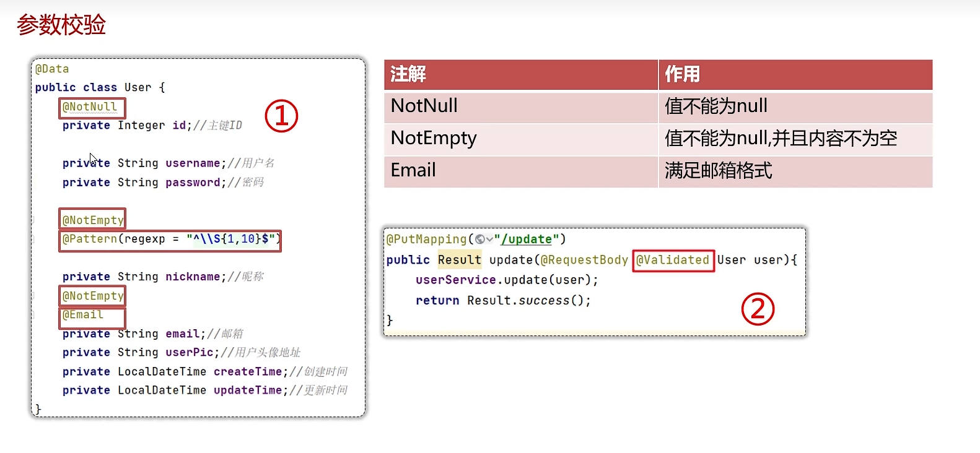This screenshot has height=453, width=980.
Task: Click the createTime field declaration line
Action: point(205,371)
